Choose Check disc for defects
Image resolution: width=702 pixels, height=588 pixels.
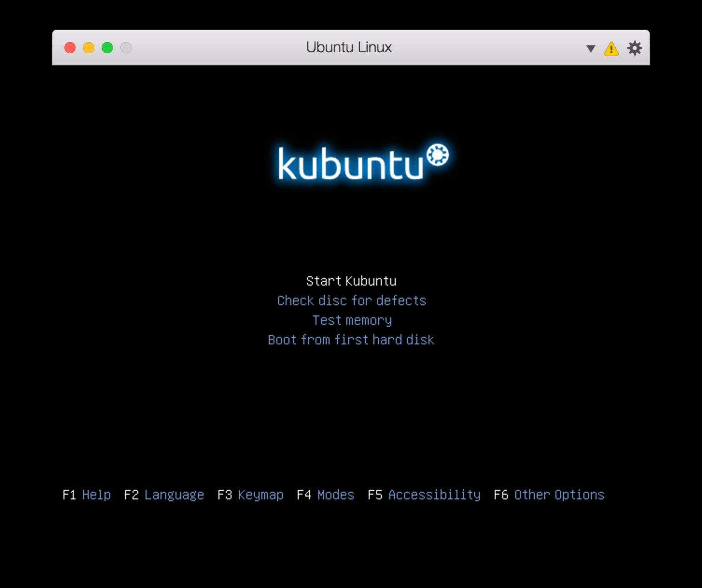point(351,301)
